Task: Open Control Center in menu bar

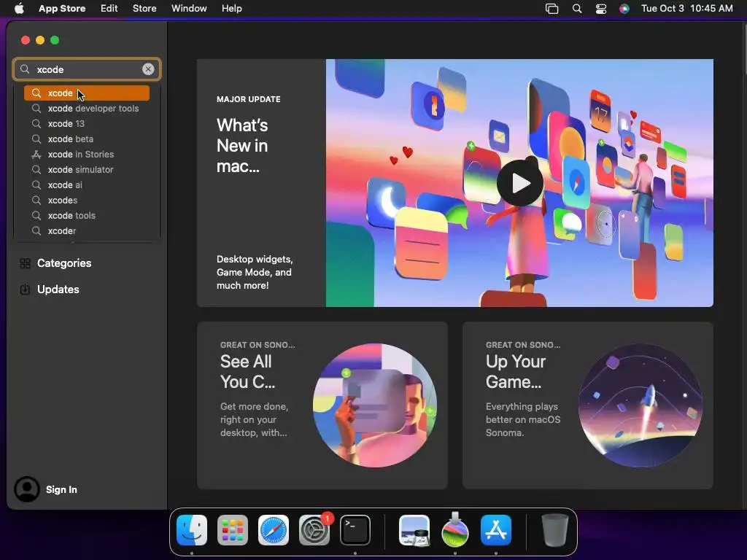Action: pyautogui.click(x=601, y=9)
